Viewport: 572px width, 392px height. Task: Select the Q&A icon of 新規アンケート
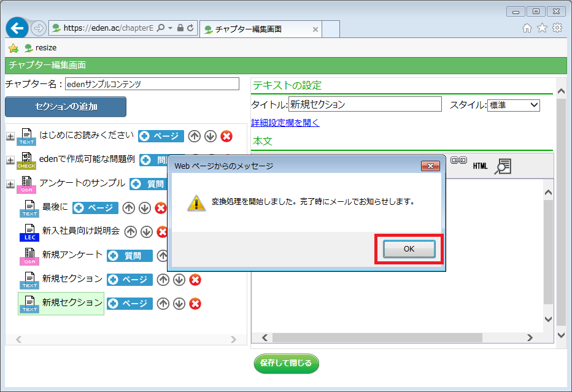(29, 256)
